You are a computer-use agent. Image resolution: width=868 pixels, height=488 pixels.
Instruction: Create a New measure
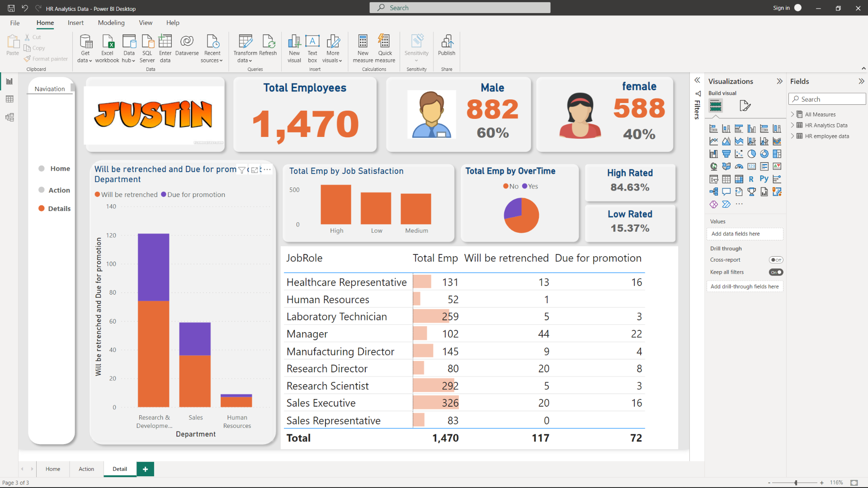[363, 49]
